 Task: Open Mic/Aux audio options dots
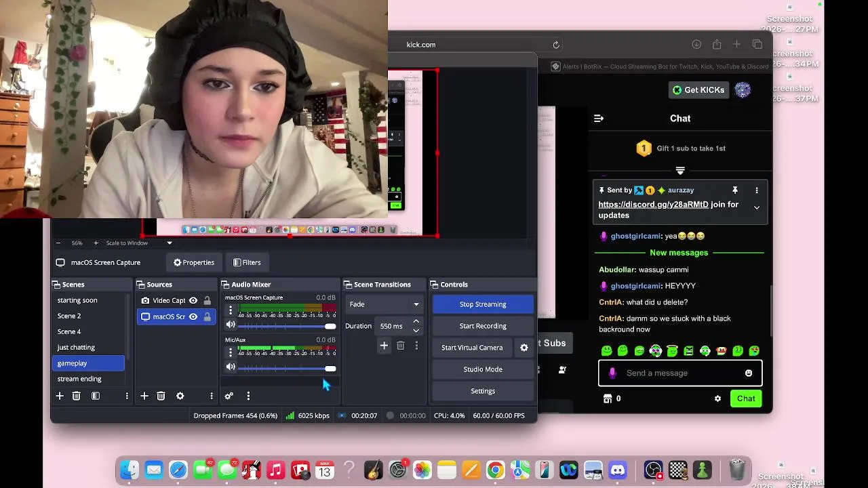coord(231,352)
